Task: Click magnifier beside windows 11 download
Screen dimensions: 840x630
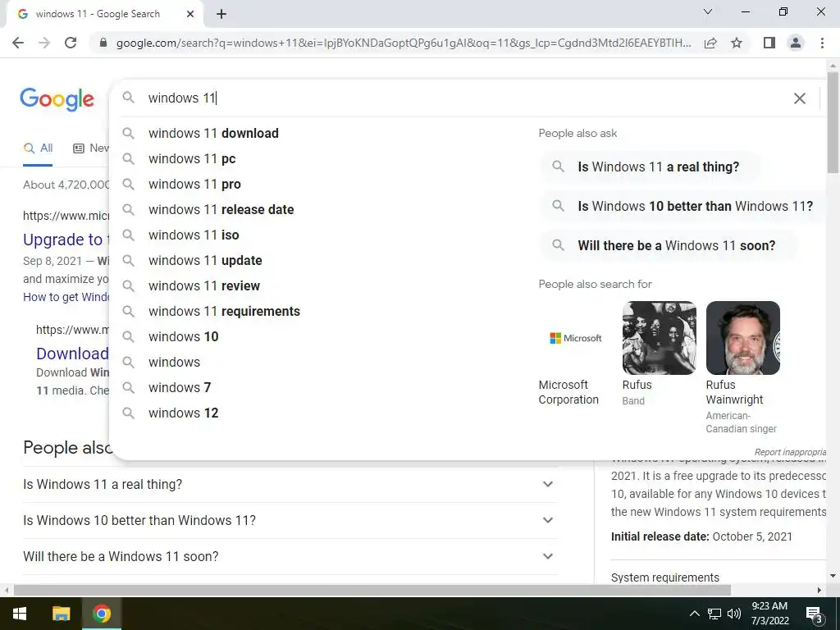Action: (x=128, y=133)
